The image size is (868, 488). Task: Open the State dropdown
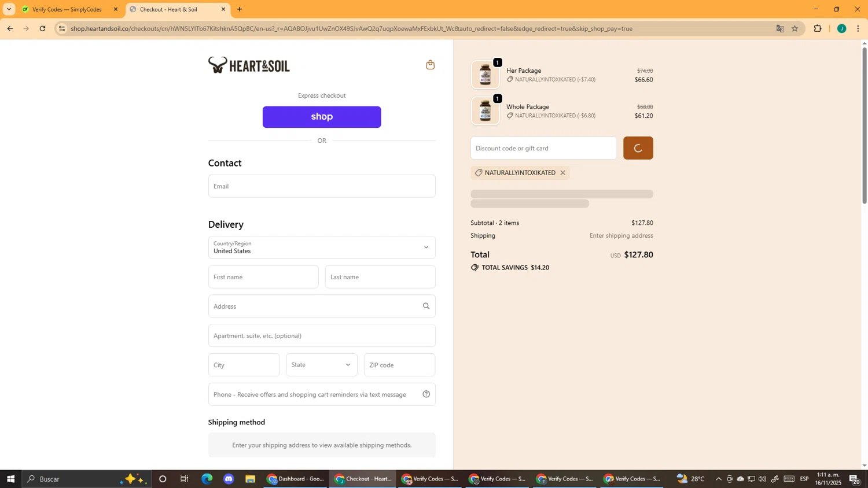pos(322,365)
